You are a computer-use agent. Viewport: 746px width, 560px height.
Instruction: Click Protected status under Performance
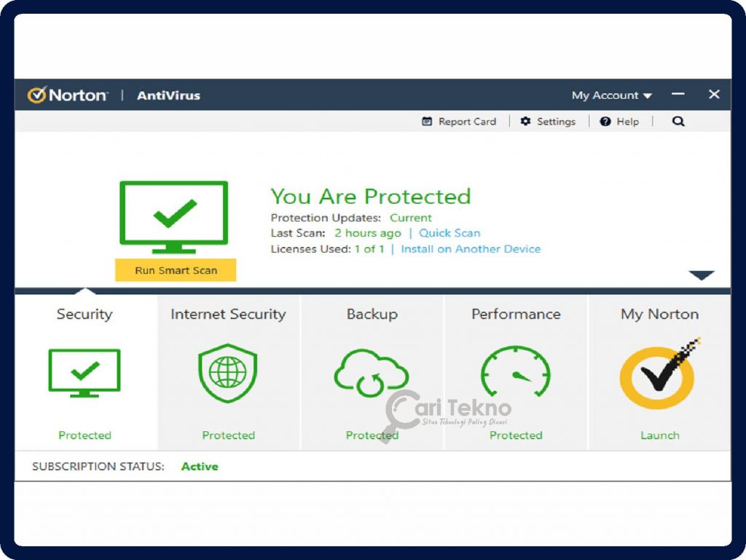coord(516,435)
